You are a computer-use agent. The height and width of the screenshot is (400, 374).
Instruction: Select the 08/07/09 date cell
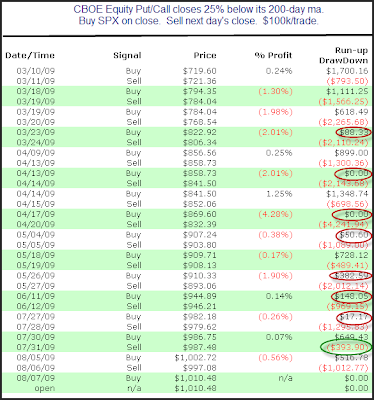coord(36,378)
